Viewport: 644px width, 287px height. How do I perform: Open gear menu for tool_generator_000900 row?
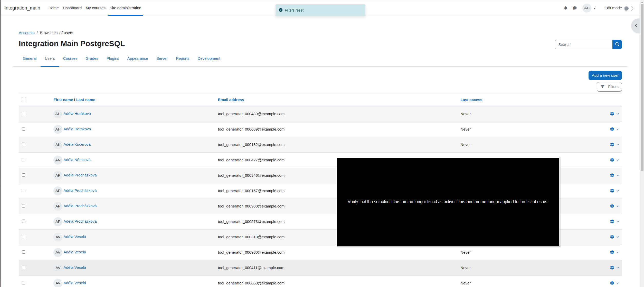point(612,206)
